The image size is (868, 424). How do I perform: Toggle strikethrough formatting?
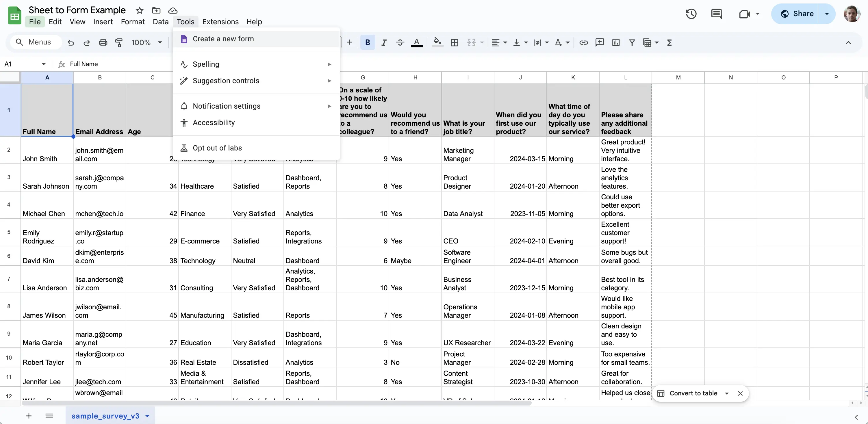tap(400, 42)
